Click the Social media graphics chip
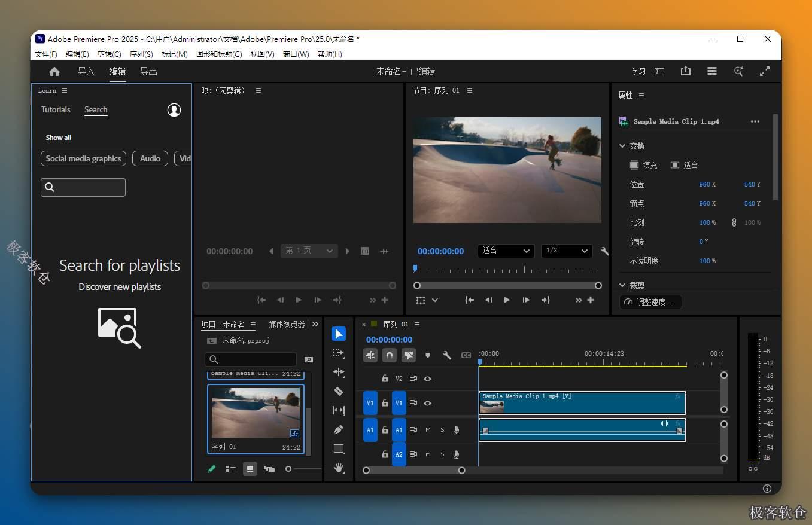812x525 pixels. tap(83, 158)
